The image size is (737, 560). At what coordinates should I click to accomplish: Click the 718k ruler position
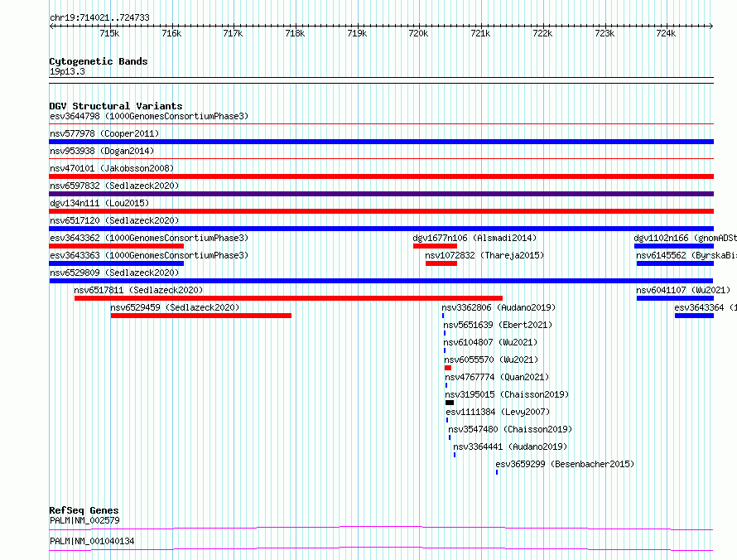pos(295,33)
